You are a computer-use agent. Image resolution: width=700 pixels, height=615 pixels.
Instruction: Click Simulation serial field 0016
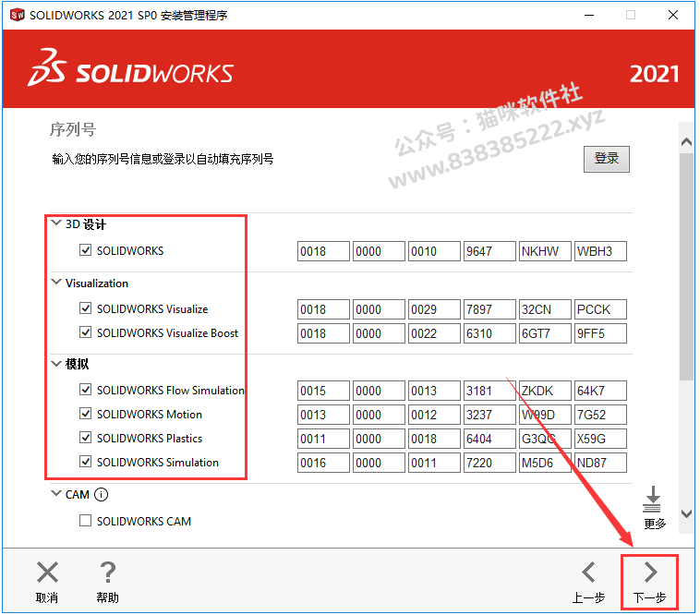coord(324,464)
